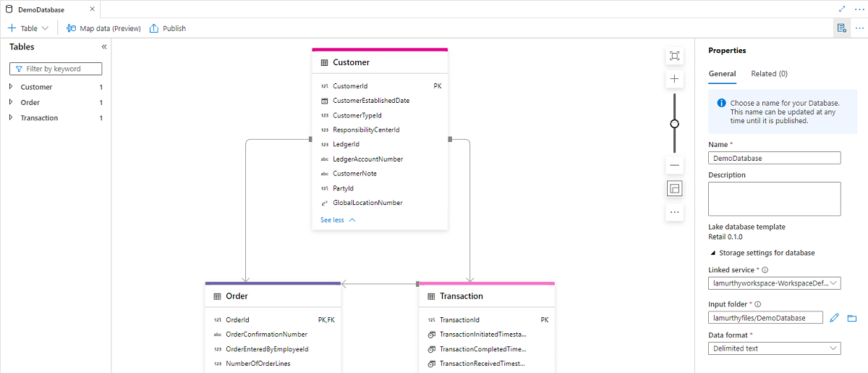The image size is (868, 373).
Task: Click the Customer table header icon
Action: pyautogui.click(x=324, y=62)
